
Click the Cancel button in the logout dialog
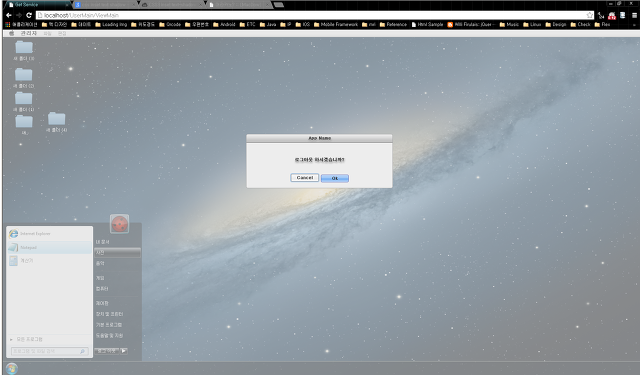pyautogui.click(x=304, y=178)
